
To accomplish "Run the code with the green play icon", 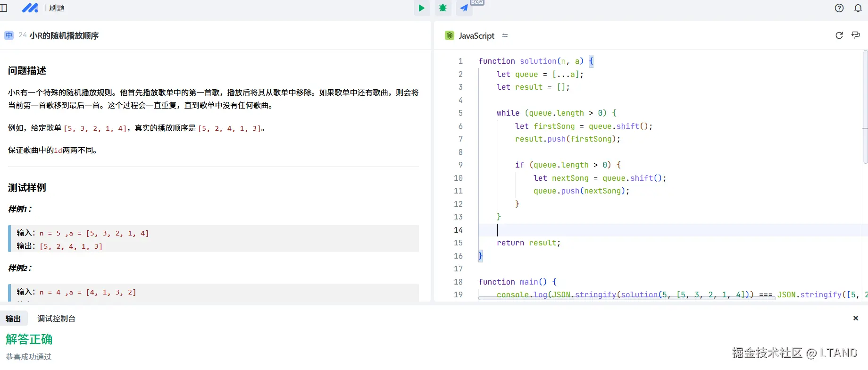I will pos(422,8).
